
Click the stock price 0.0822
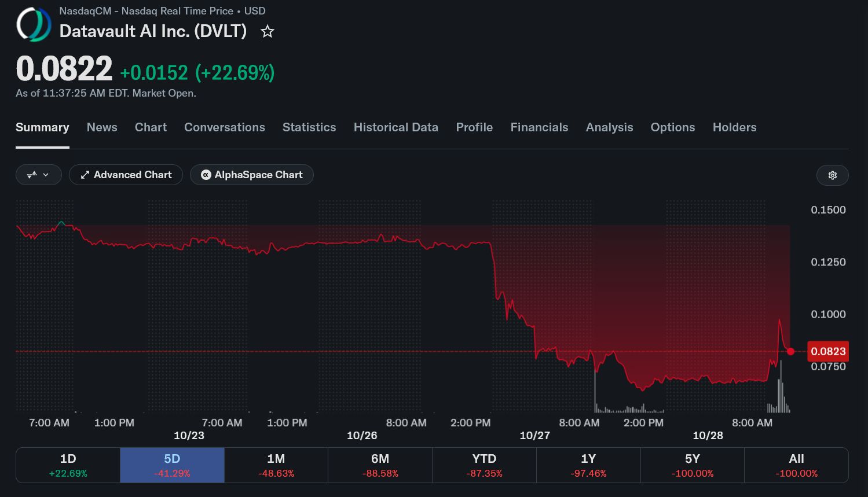point(64,69)
